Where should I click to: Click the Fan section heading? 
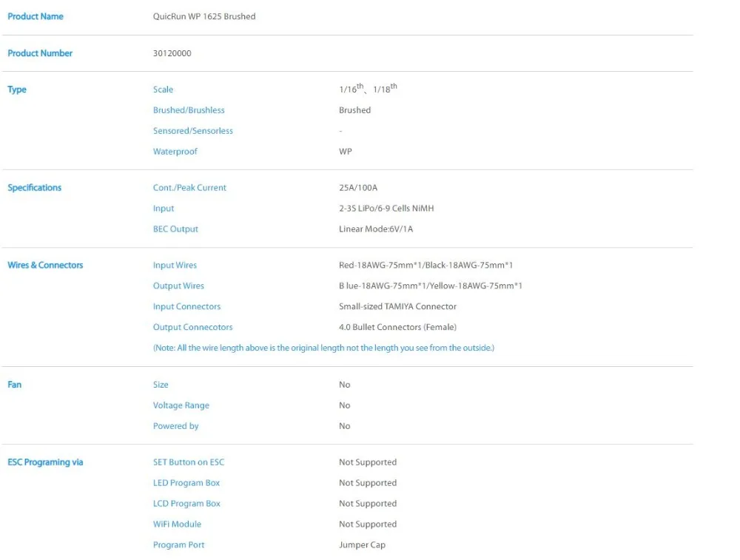pyautogui.click(x=15, y=385)
